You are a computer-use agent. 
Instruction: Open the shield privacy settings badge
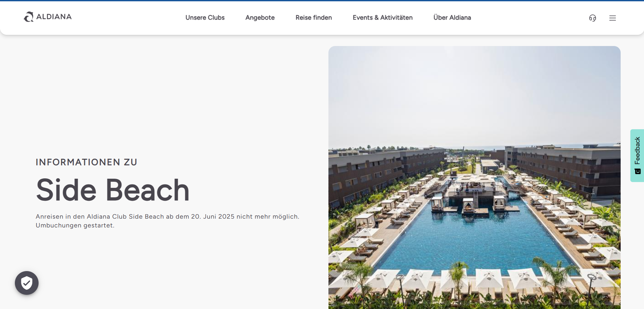(x=27, y=283)
